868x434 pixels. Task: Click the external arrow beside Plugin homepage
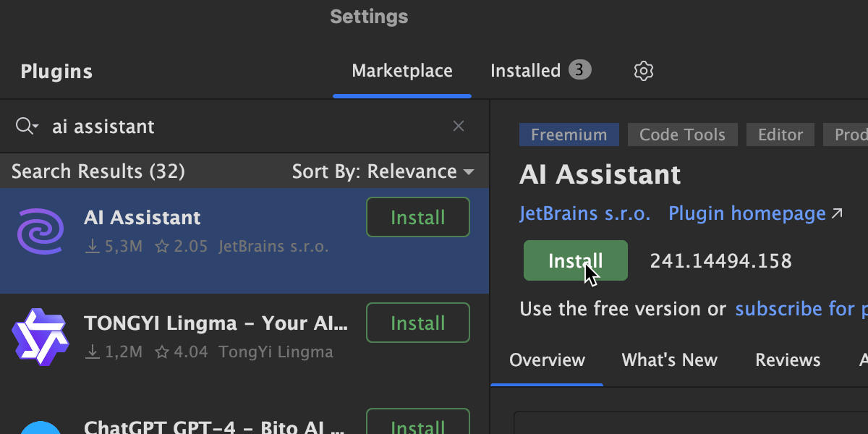pyautogui.click(x=837, y=214)
